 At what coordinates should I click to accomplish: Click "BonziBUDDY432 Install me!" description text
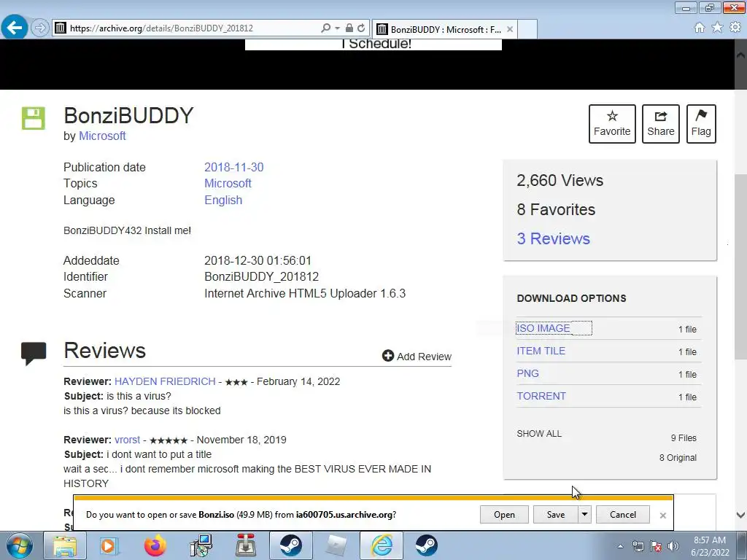click(x=127, y=230)
